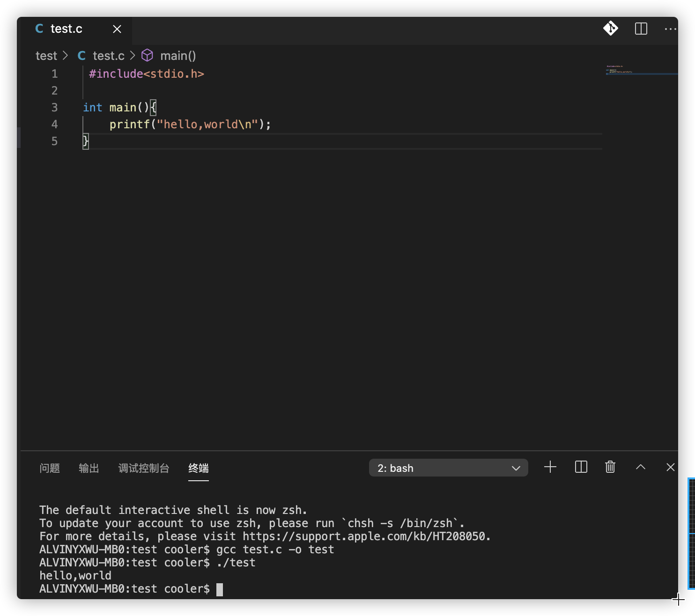This screenshot has width=695, height=616.
Task: Click the test.c breadcrumb
Action: click(109, 56)
